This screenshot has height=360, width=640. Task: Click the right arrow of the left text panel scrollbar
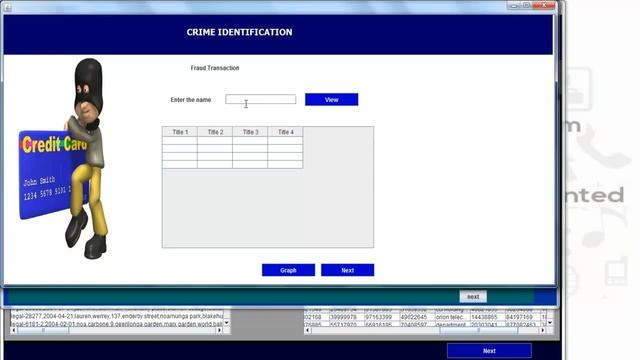coord(219,330)
